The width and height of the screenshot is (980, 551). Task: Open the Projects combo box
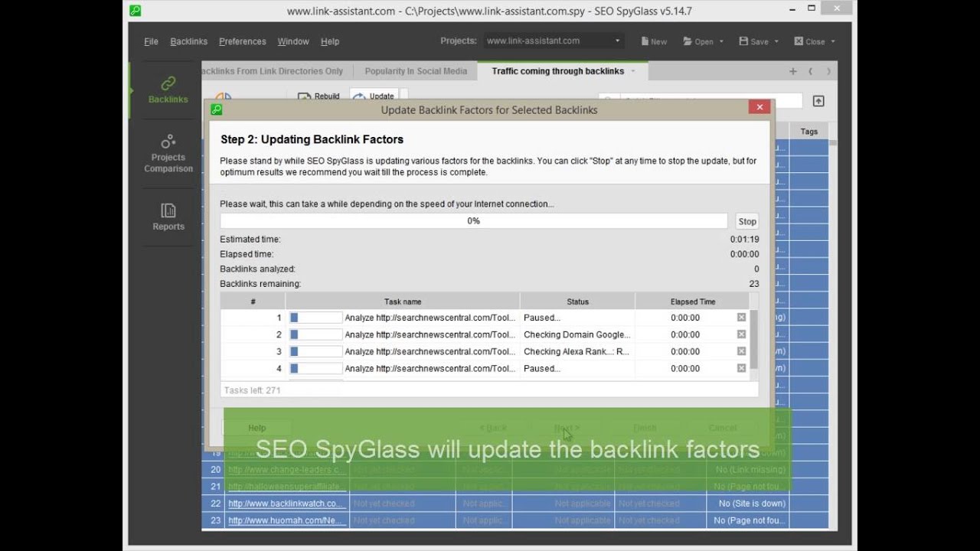point(554,41)
